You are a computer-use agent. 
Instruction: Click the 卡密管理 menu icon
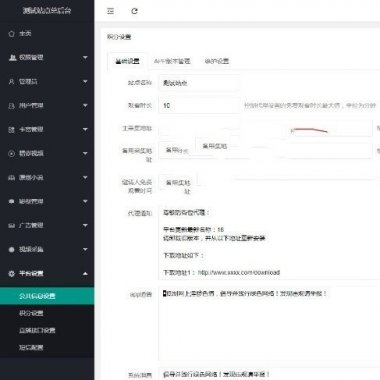coord(12,130)
